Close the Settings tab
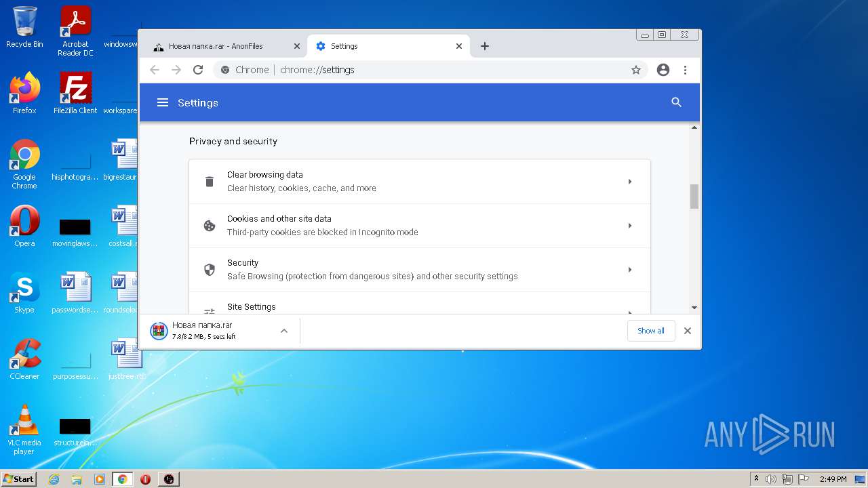The height and width of the screenshot is (488, 868). click(459, 46)
